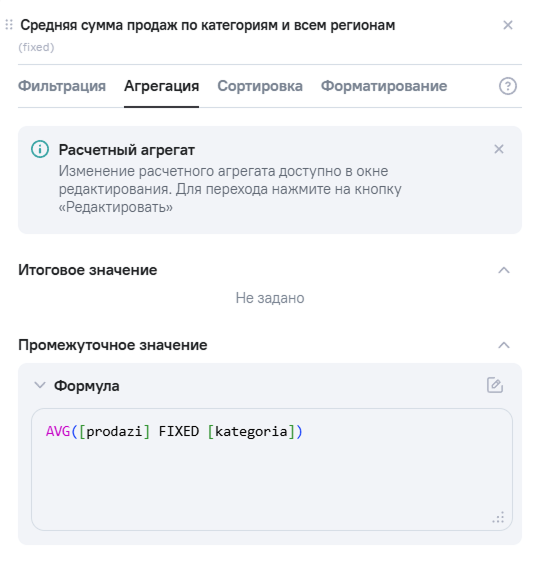The height and width of the screenshot is (563, 537).
Task: Collapse the Формула block chevron
Action: [39, 385]
